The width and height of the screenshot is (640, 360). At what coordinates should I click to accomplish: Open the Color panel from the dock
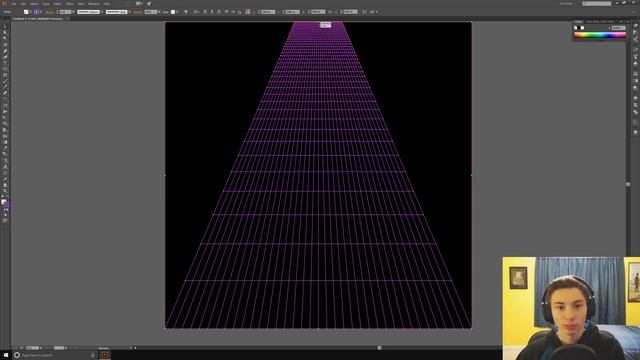(x=636, y=25)
